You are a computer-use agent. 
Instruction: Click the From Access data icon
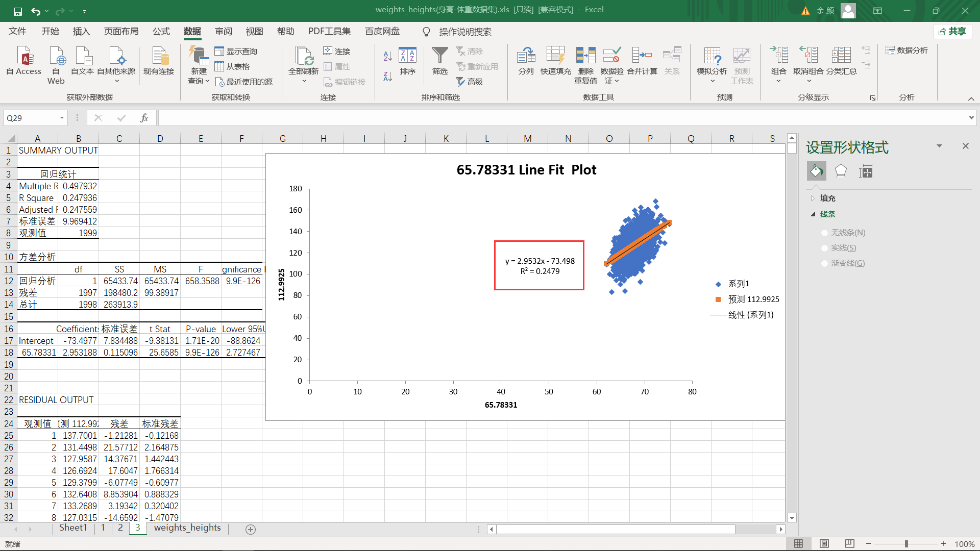[24, 56]
